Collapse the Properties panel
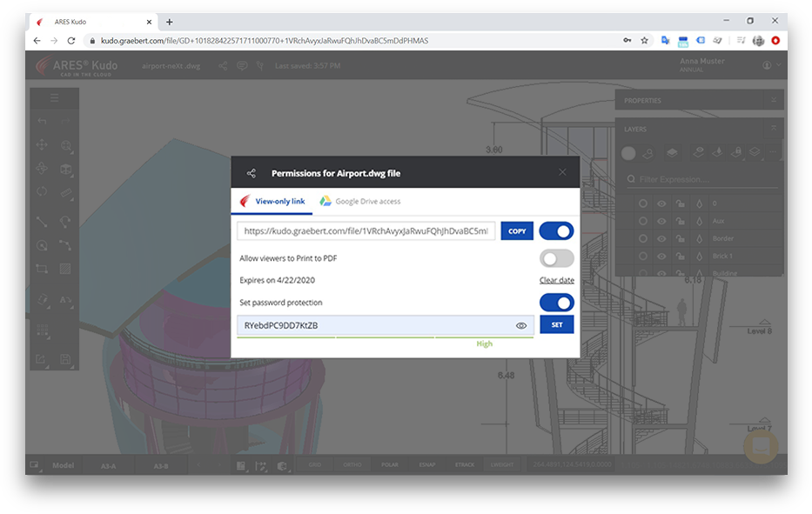Image resolution: width=812 pixels, height=514 pixels. [773, 100]
